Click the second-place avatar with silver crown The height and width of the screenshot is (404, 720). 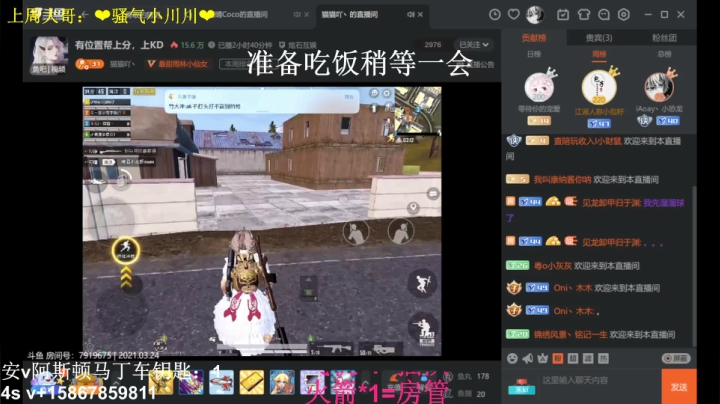click(539, 87)
